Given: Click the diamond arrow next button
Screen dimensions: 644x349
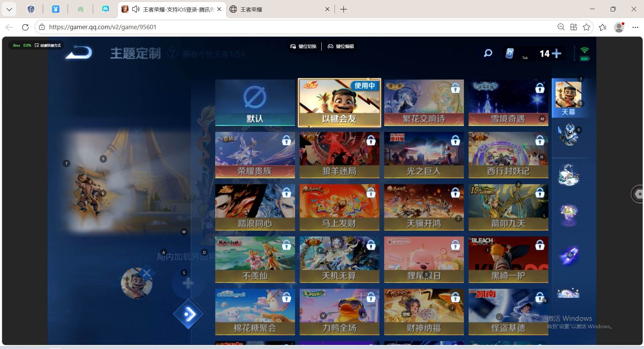Looking at the screenshot, I should click(189, 314).
